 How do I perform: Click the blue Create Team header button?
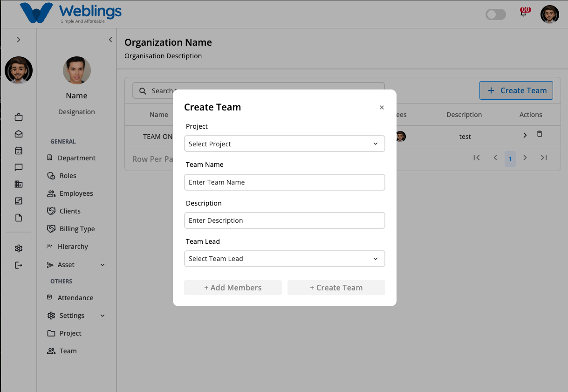pyautogui.click(x=516, y=90)
